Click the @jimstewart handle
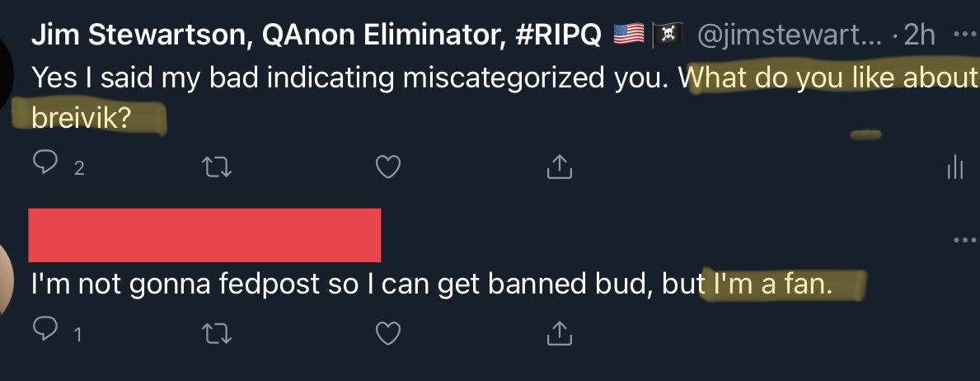The image size is (980, 381). pyautogui.click(x=791, y=35)
